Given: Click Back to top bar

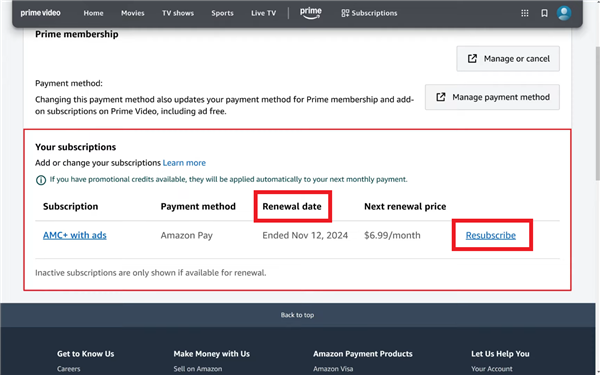Looking at the screenshot, I should [x=297, y=315].
